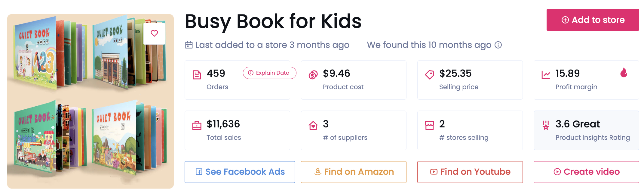Click the suppliers house icon
The width and height of the screenshot is (644, 191).
pos(313,125)
